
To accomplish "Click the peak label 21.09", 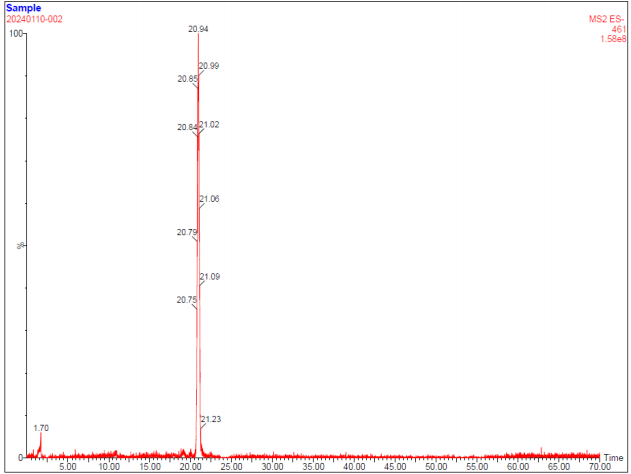I will (x=210, y=277).
